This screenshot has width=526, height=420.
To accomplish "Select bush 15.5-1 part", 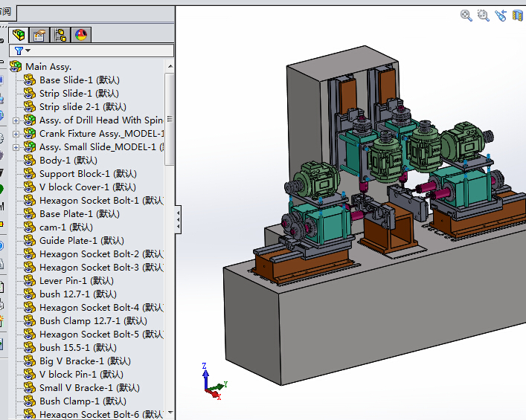I will 78,348.
